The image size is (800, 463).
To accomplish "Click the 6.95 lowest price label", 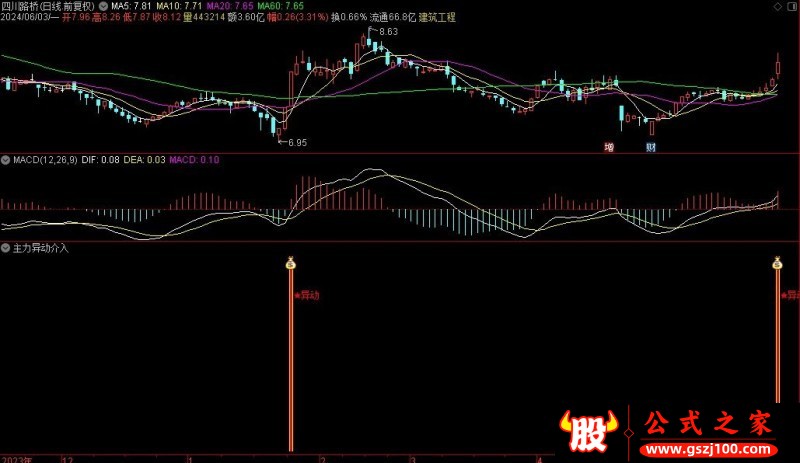I will tap(297, 143).
